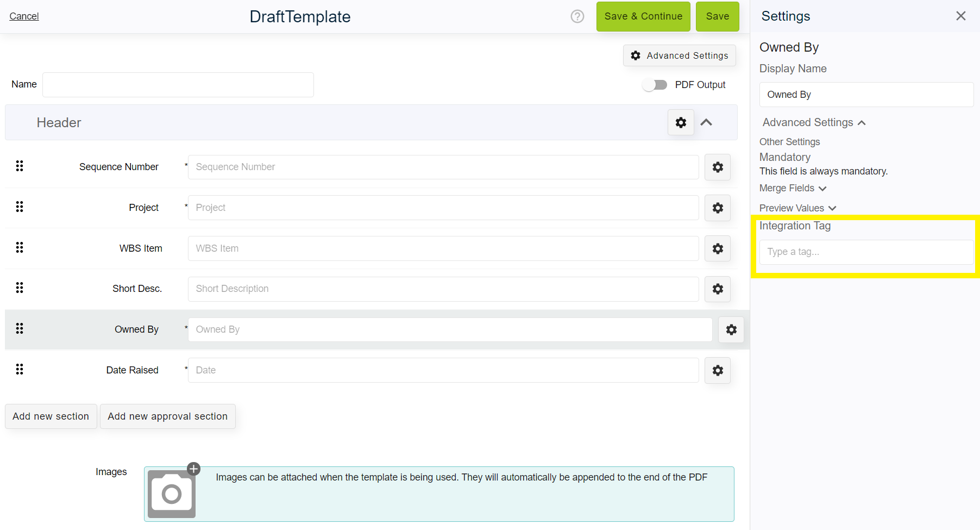Open settings for the Project field
This screenshot has height=530, width=980.
tap(717, 208)
